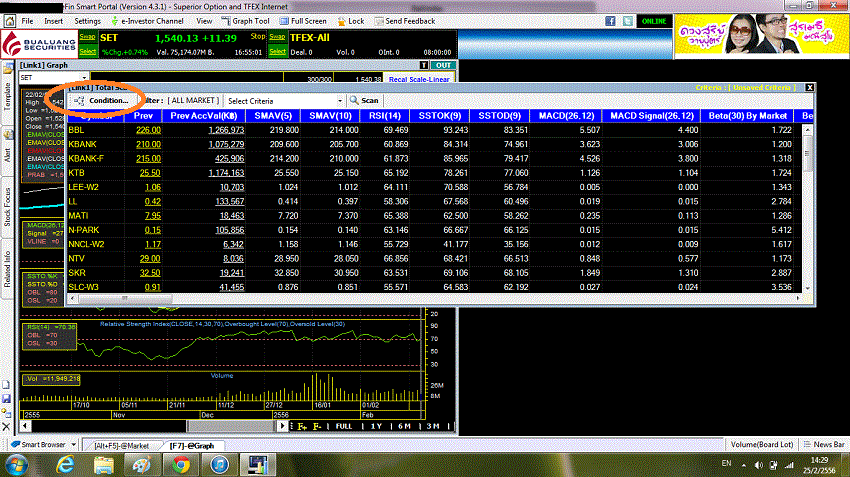Click the save disk icon in the left sidebar
The image size is (850, 477).
6,399
